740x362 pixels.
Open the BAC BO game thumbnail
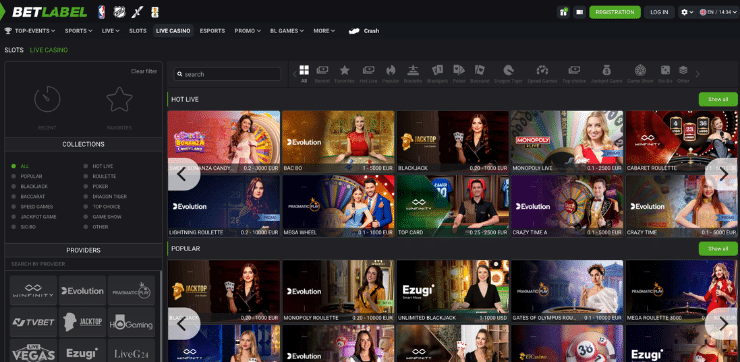click(338, 142)
